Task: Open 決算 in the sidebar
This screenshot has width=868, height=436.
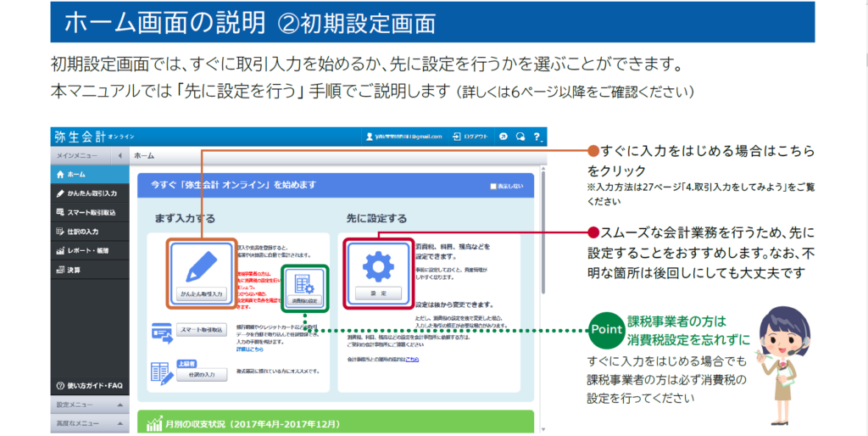Action: click(x=90, y=270)
